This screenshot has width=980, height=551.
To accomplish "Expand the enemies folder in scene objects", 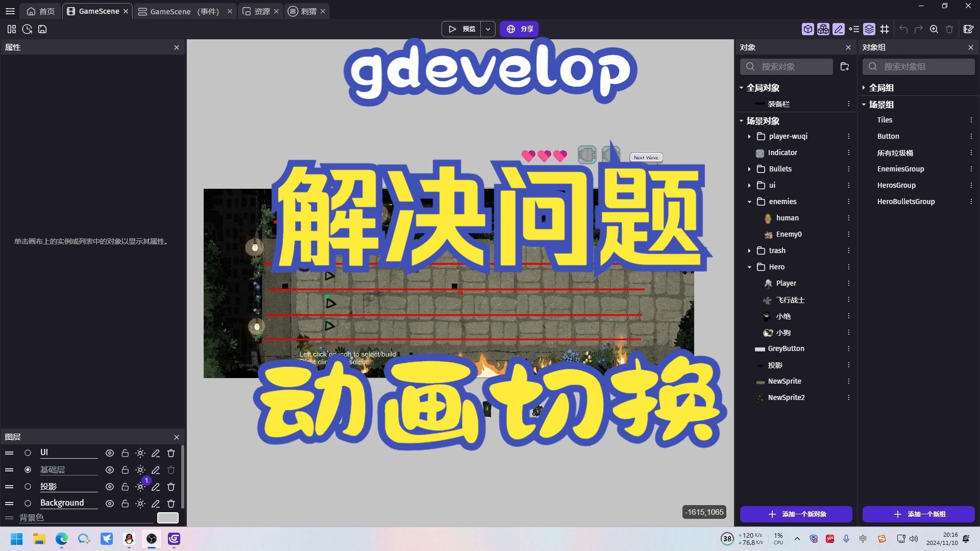I will [x=749, y=201].
